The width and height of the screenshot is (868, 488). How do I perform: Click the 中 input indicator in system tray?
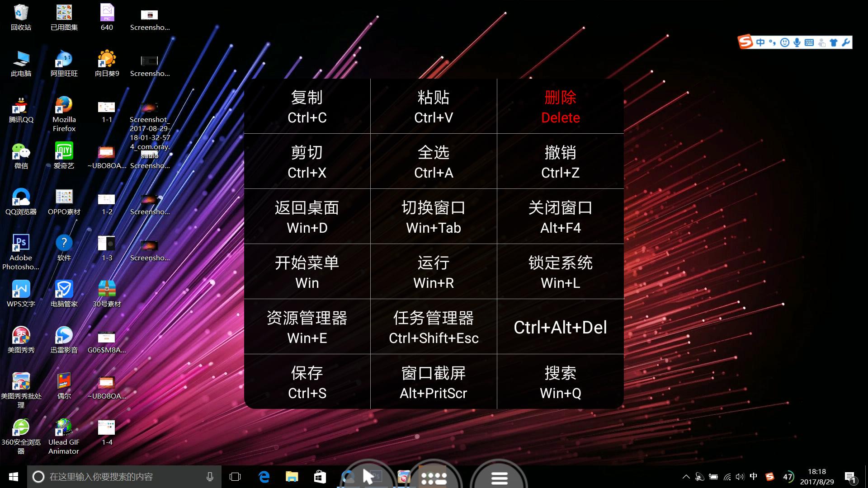click(754, 476)
